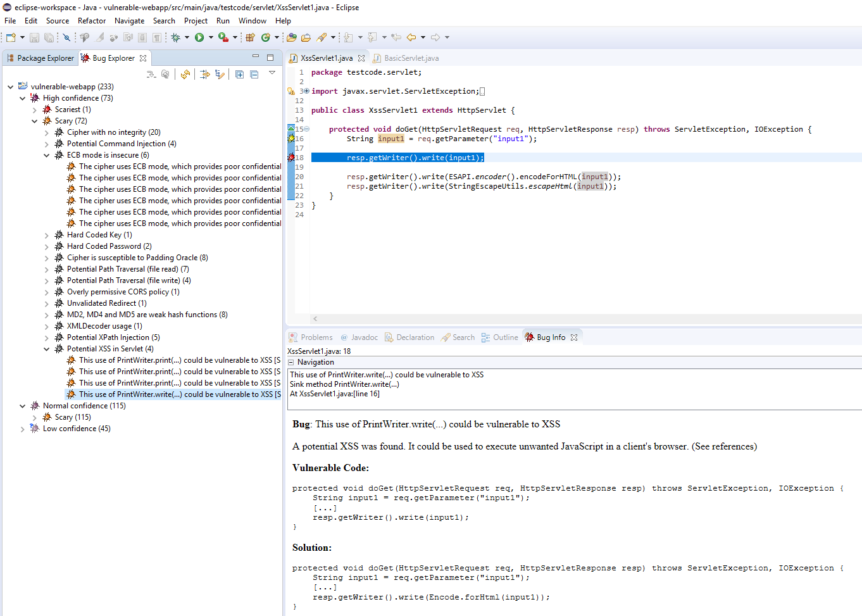Viewport: 862px width, 616px height.
Task: Click the Refresh icon in Bug Explorer toolbar
Action: tap(185, 74)
